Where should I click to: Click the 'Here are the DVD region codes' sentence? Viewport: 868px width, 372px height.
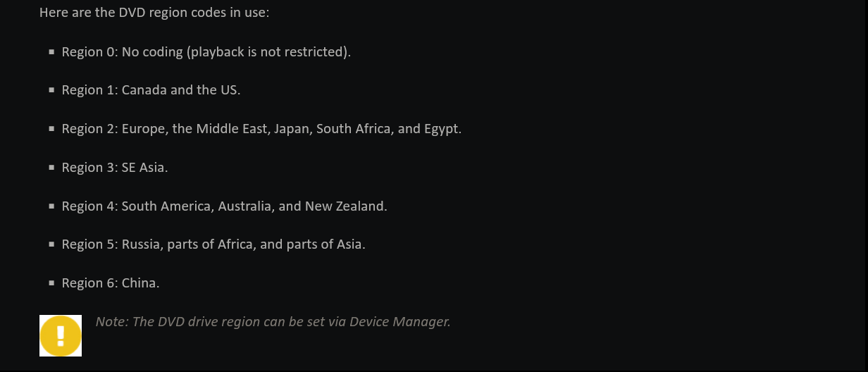coord(154,13)
